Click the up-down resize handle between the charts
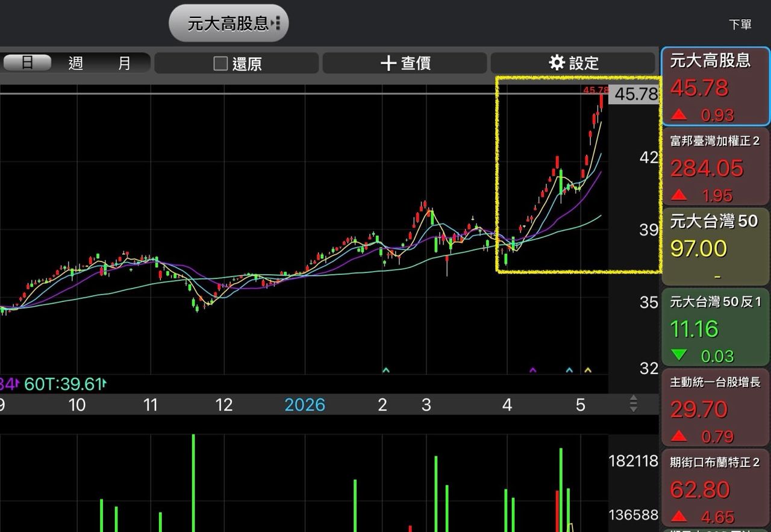771x532 pixels. [633, 404]
